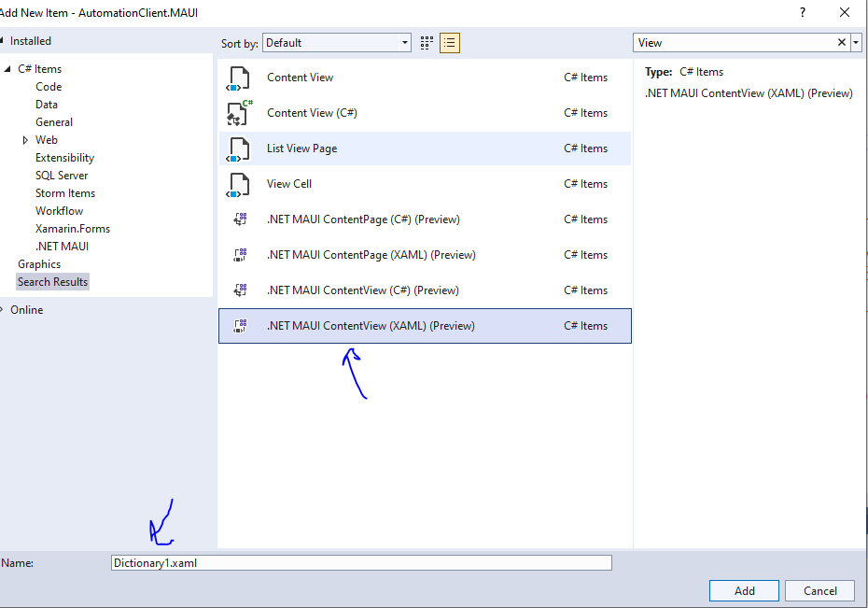
Task: Collapse the C# Items tree node
Action: (x=7, y=69)
